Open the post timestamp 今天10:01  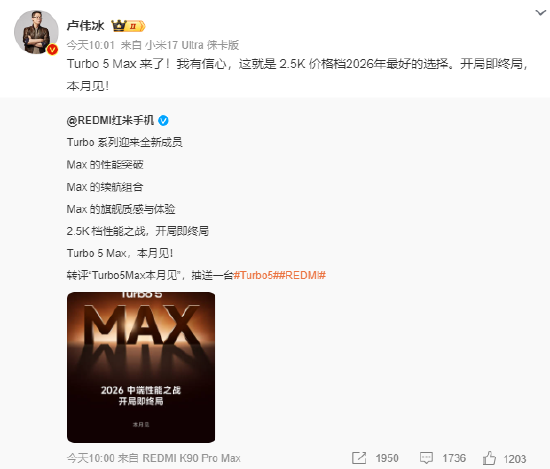click(x=91, y=45)
